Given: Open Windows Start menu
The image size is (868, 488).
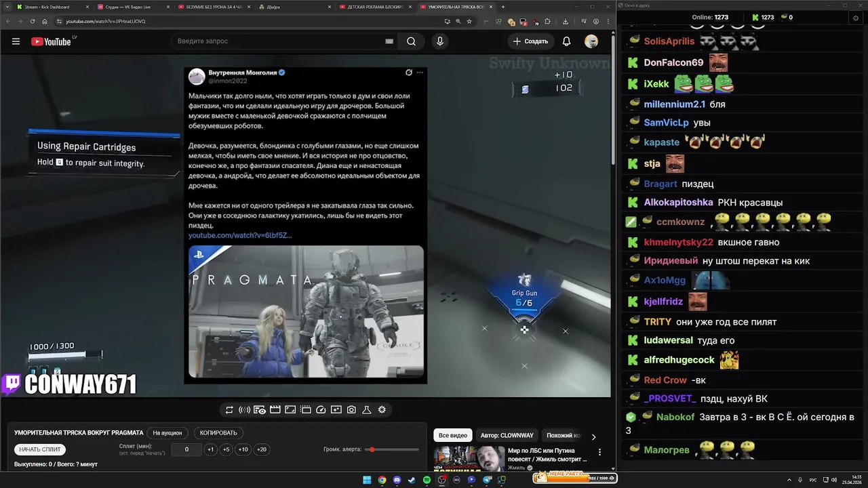Looking at the screenshot, I should (367, 480).
